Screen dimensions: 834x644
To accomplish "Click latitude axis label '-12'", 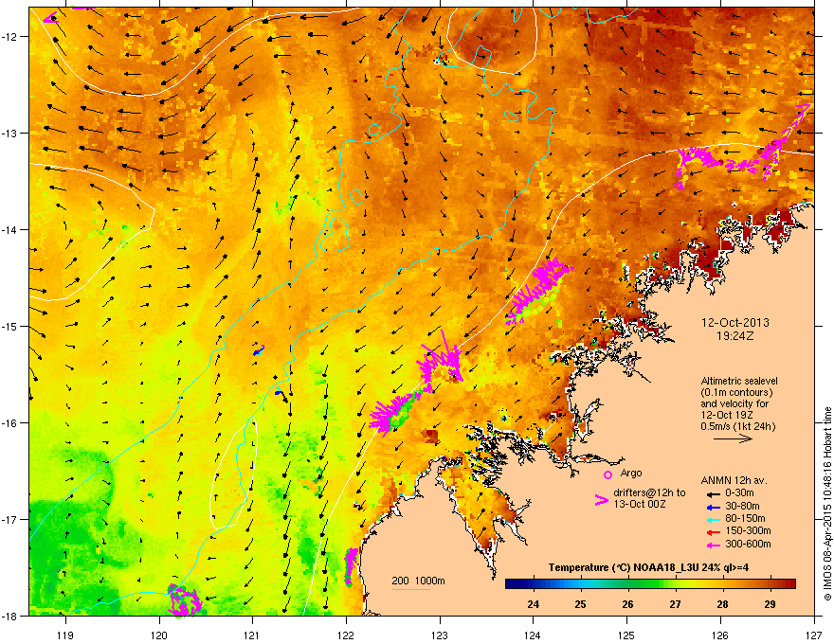I will click(x=9, y=37).
